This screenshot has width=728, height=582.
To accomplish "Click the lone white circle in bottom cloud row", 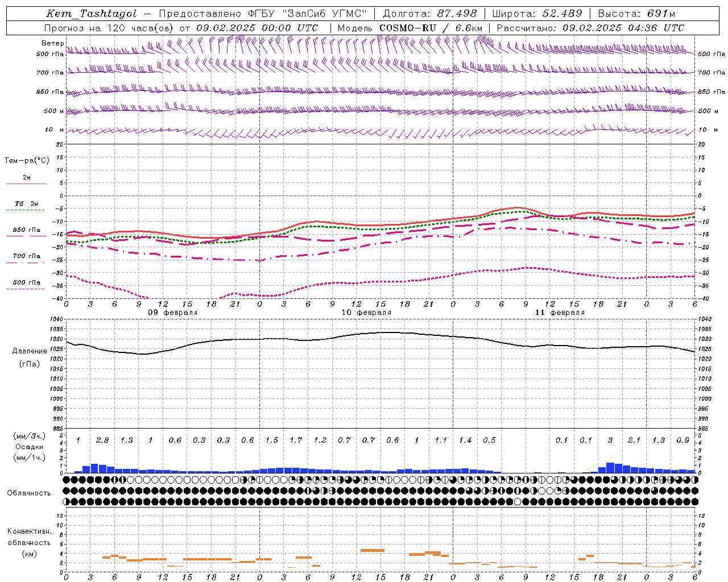I will [517, 501].
